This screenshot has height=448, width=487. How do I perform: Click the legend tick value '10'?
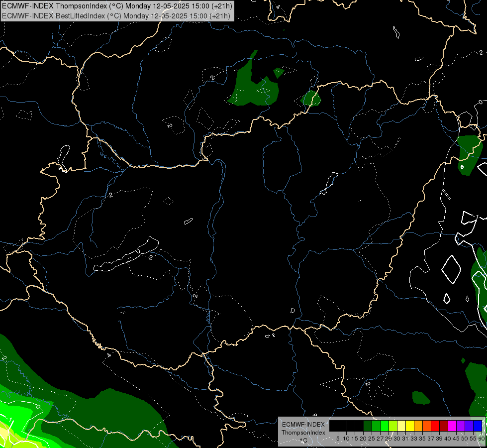coord(346,439)
